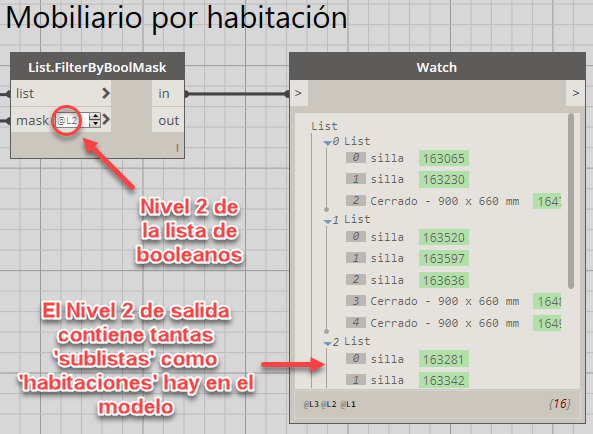Select Cerrado row index 3 in 1 List
This screenshot has width=593, height=434.
[453, 301]
